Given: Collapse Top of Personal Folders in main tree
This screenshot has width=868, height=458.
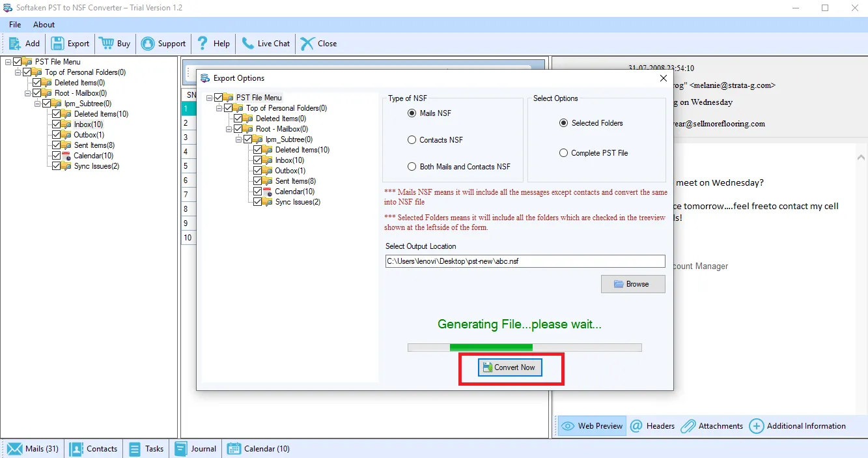Looking at the screenshot, I should click(18, 72).
